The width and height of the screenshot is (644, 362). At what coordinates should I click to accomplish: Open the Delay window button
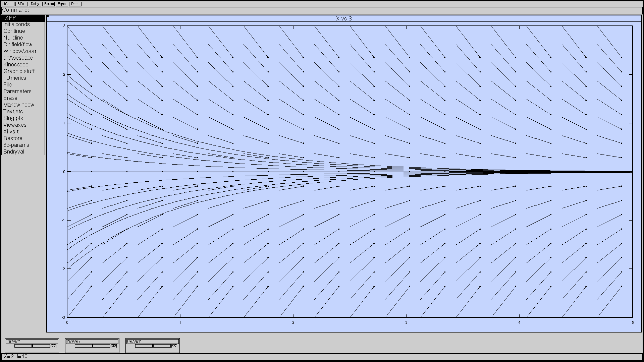35,4
